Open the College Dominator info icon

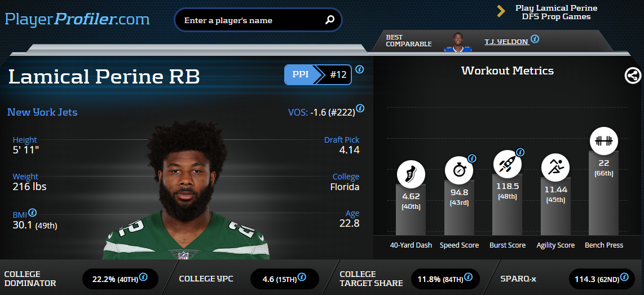pos(143,276)
